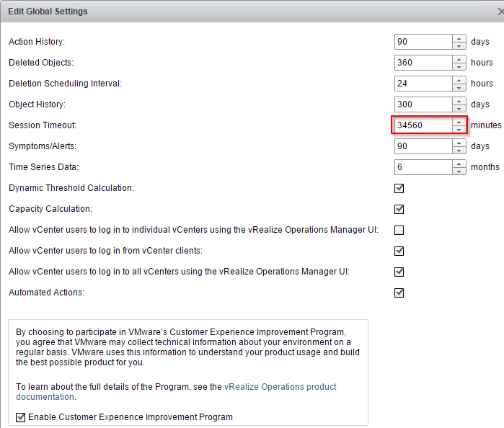Viewport: 504px width, 428px height.
Task: Increase Deletion Scheduling Interval up arrow
Action: point(459,80)
